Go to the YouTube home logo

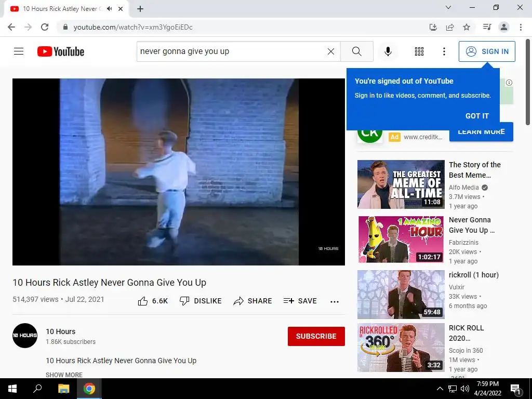point(61,51)
